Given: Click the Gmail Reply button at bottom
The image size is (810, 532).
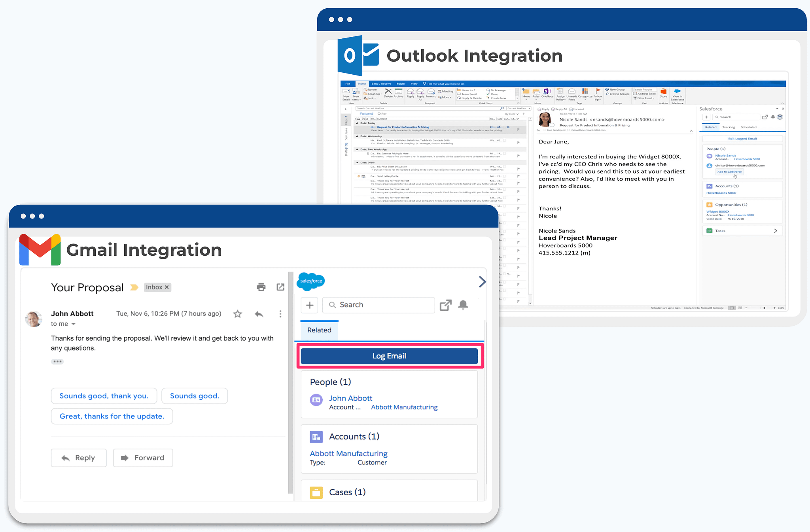Looking at the screenshot, I should point(79,458).
